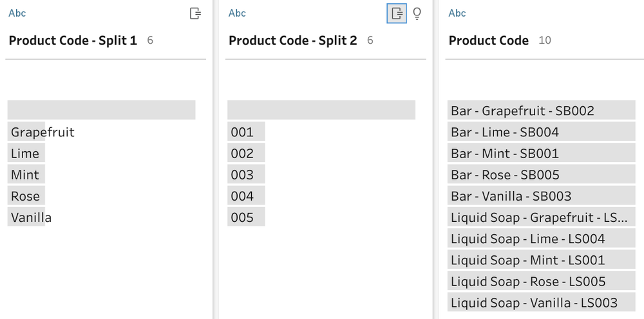The width and height of the screenshot is (644, 319).
Task: Select the Lime value bar
Action: click(x=25, y=153)
